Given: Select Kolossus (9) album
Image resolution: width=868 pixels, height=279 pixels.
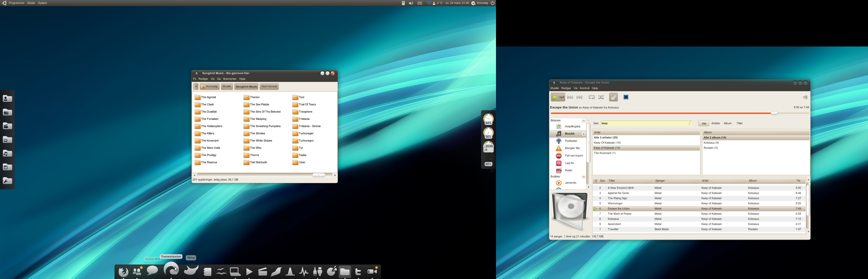Looking at the screenshot, I should pyautogui.click(x=756, y=143).
